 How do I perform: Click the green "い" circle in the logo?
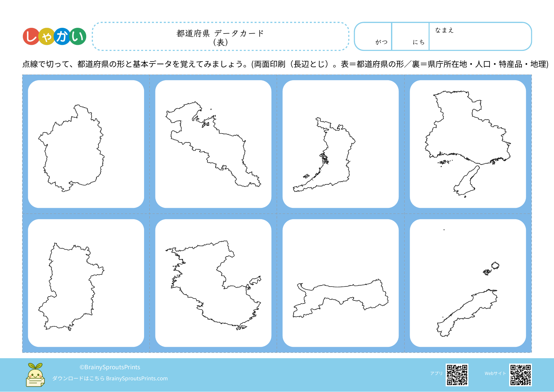pyautogui.click(x=78, y=37)
